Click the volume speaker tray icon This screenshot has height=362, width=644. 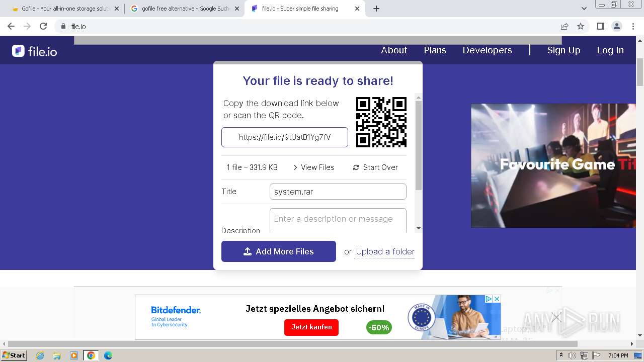pos(572,355)
